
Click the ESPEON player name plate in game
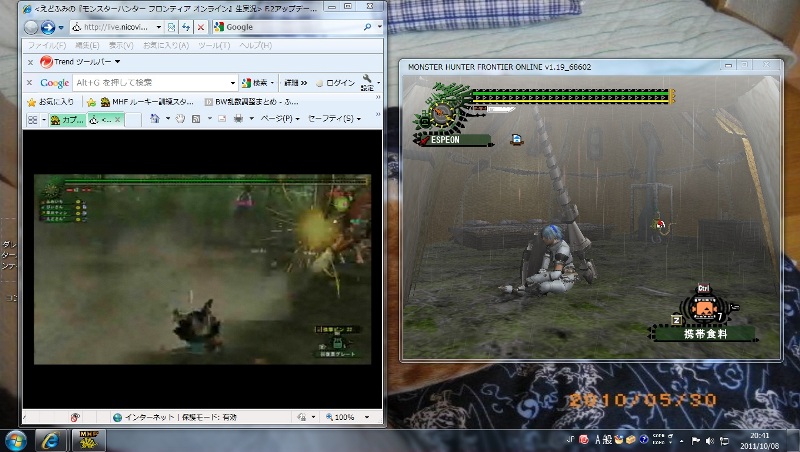[454, 140]
